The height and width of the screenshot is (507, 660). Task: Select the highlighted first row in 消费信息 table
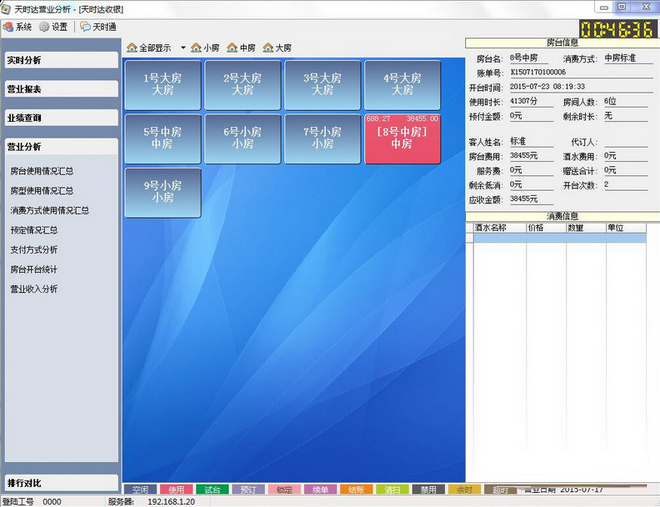(x=560, y=238)
